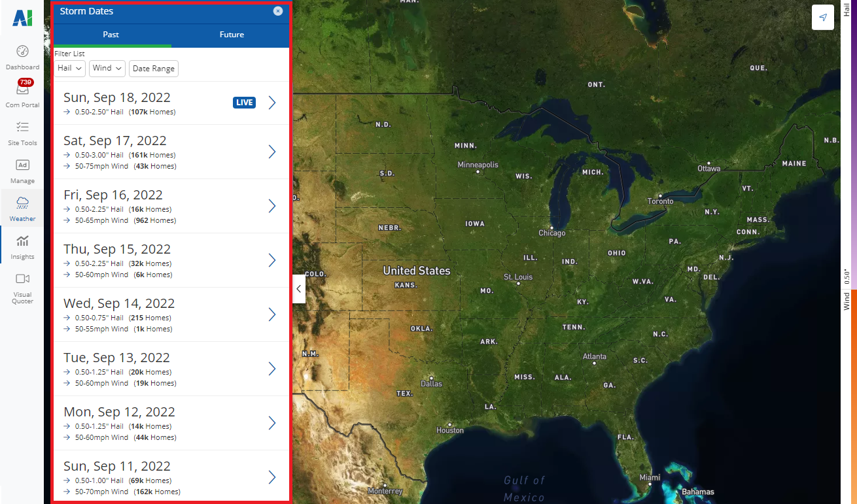Switch to the Future tab
The width and height of the screenshot is (857, 504).
232,35
